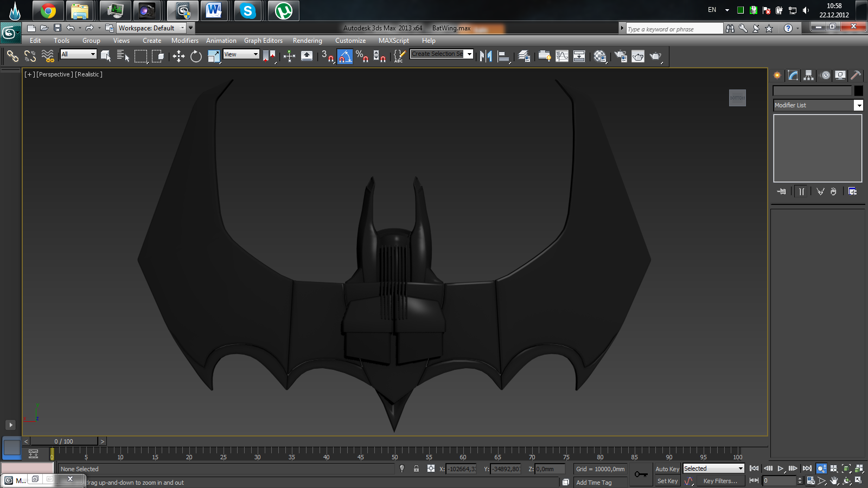Activate the Select and Move tool
The height and width of the screenshot is (488, 868).
coord(178,56)
